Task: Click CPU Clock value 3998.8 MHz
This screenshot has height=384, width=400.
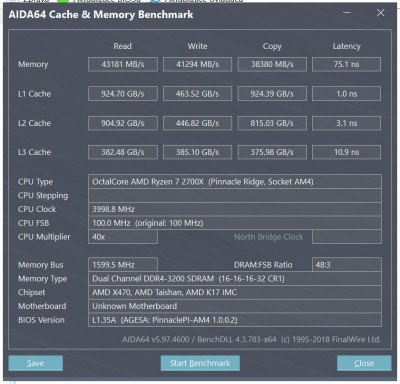Action: coord(235,209)
